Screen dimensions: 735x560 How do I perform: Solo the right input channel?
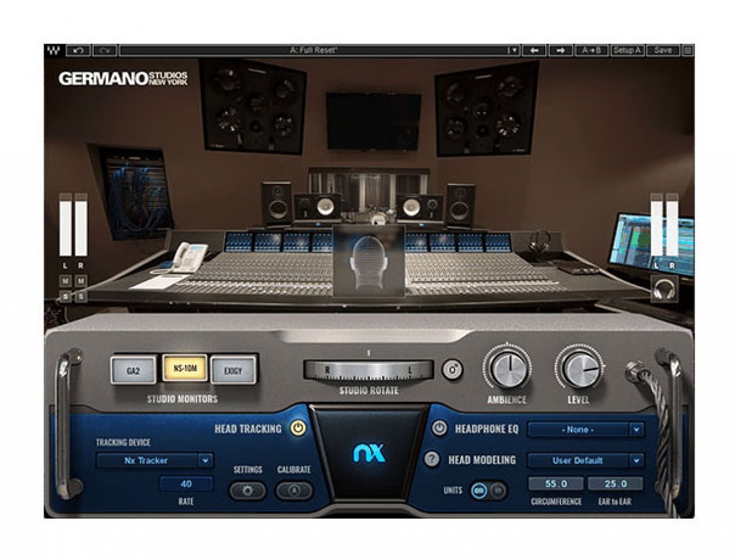tap(81, 297)
